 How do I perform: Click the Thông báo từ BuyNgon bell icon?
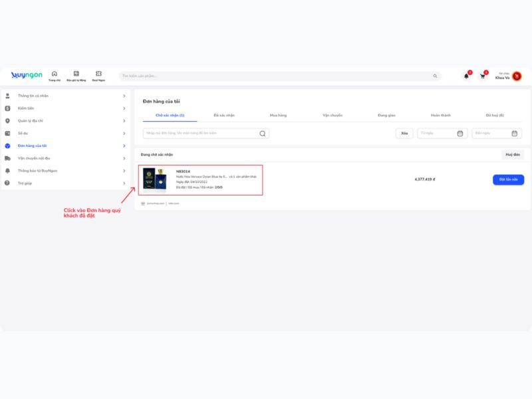tap(7, 171)
